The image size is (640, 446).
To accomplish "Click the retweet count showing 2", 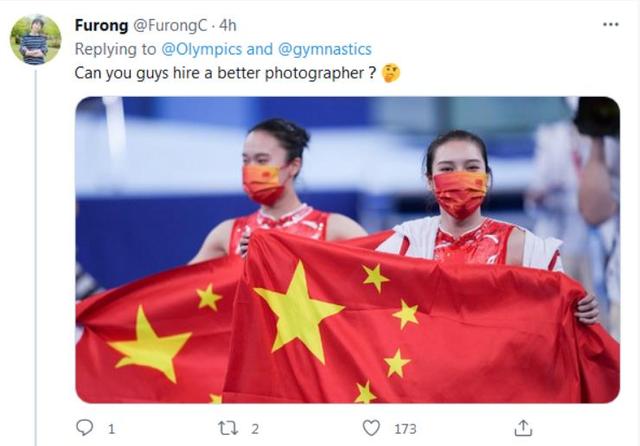I will pos(255,429).
